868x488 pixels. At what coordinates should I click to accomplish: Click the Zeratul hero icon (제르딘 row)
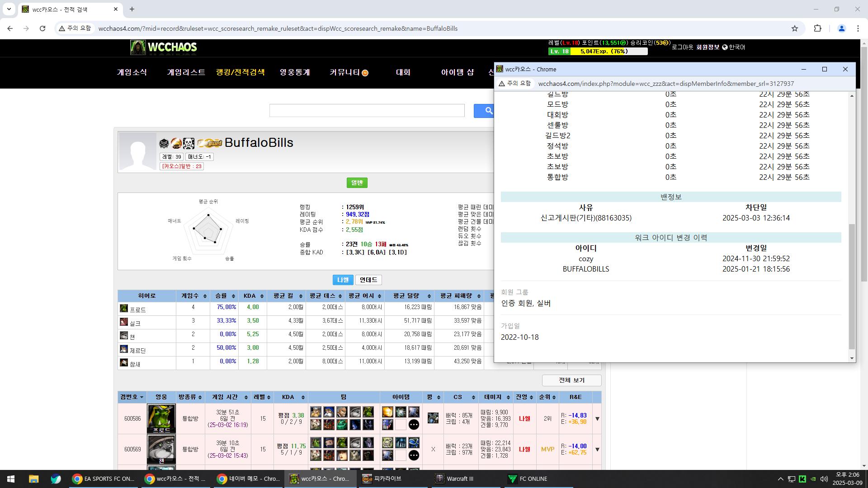tap(123, 349)
